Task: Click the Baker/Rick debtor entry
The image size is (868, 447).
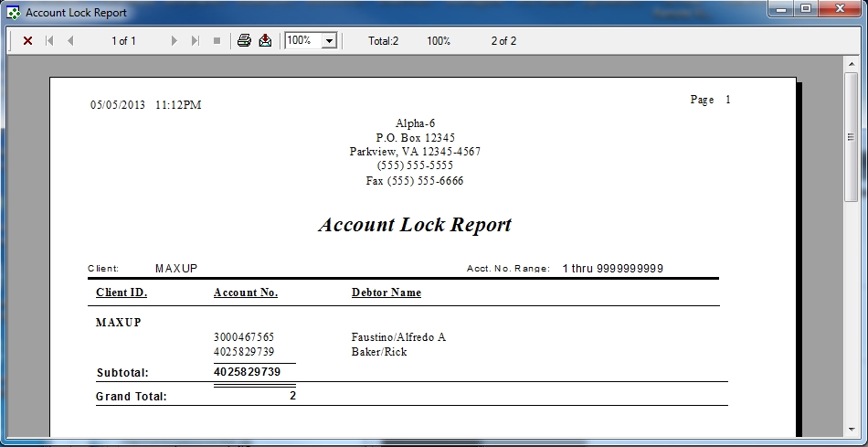Action: coord(379,352)
